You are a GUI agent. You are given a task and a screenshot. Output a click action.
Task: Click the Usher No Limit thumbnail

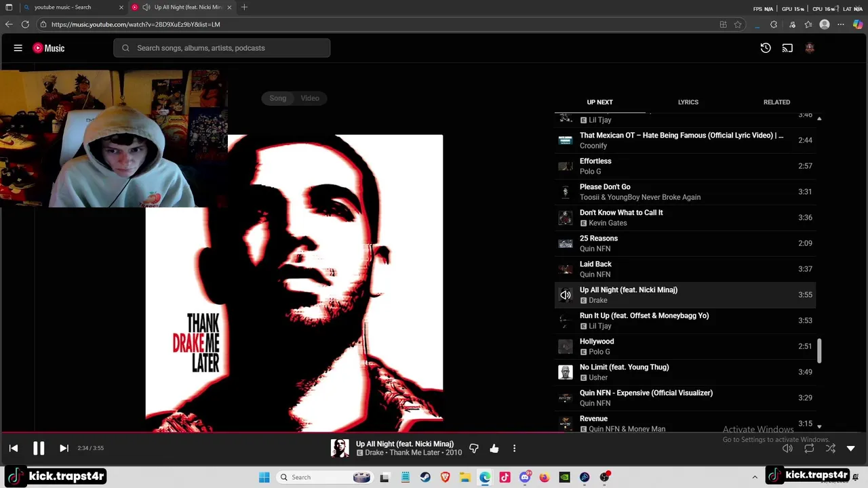[566, 372]
